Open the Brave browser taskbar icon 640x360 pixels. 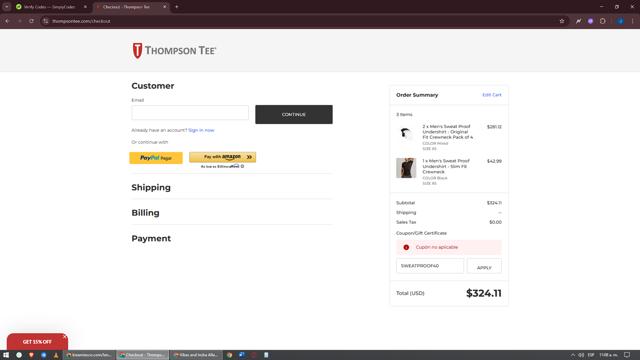[31, 355]
